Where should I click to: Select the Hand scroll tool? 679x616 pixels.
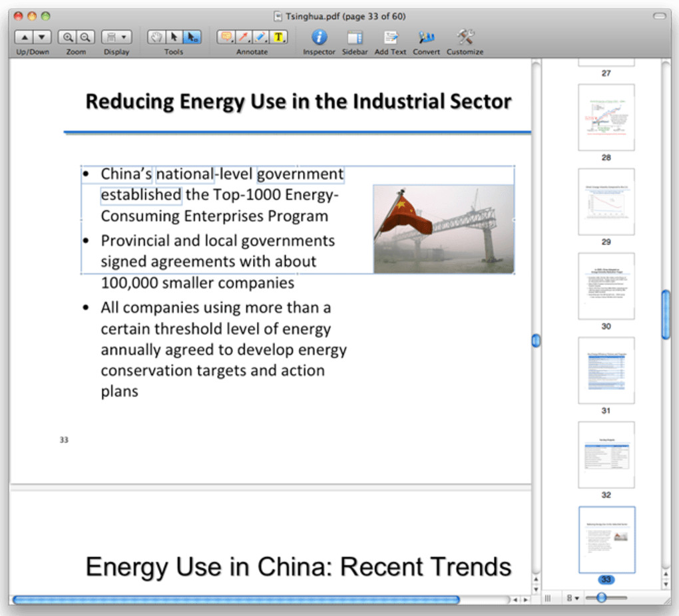(156, 37)
